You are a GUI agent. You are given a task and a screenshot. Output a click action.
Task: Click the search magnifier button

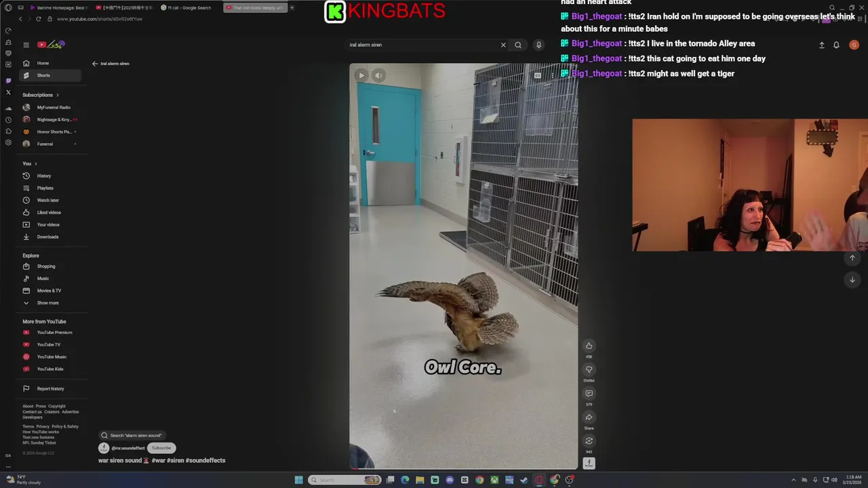click(518, 45)
